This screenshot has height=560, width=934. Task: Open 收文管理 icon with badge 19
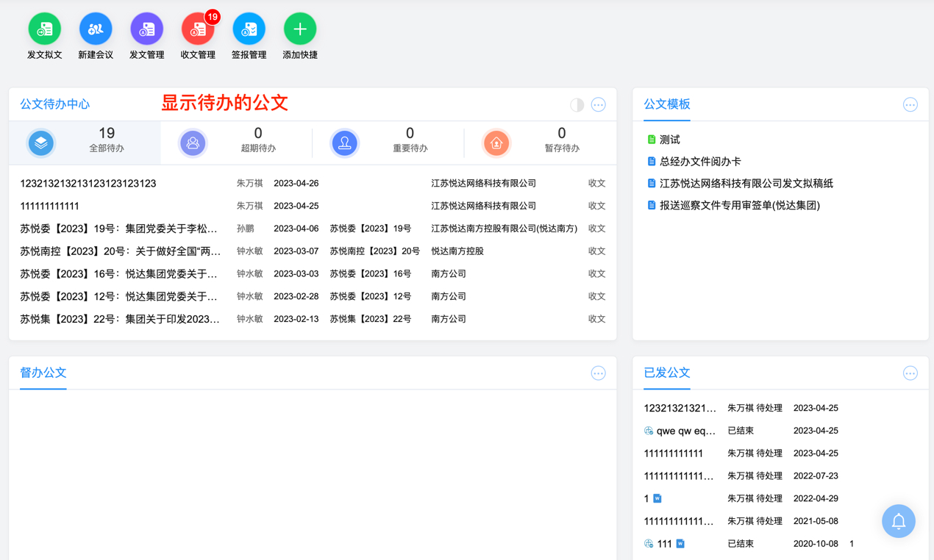[x=198, y=29]
